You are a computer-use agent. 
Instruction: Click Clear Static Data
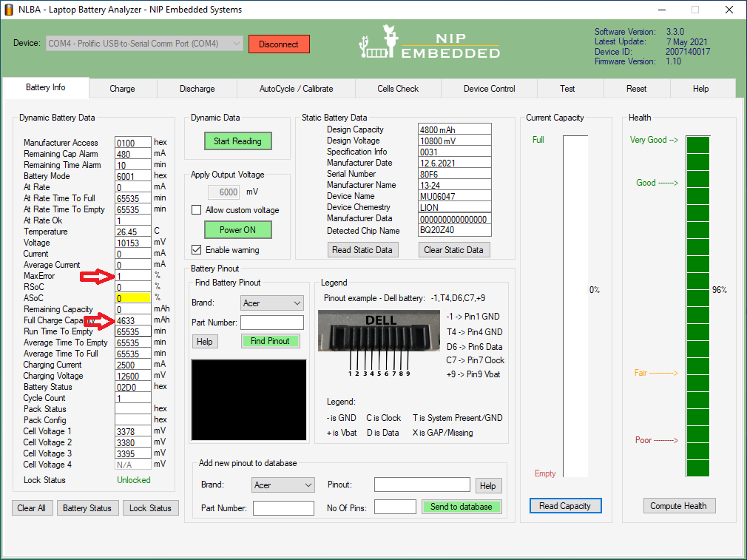coord(454,250)
